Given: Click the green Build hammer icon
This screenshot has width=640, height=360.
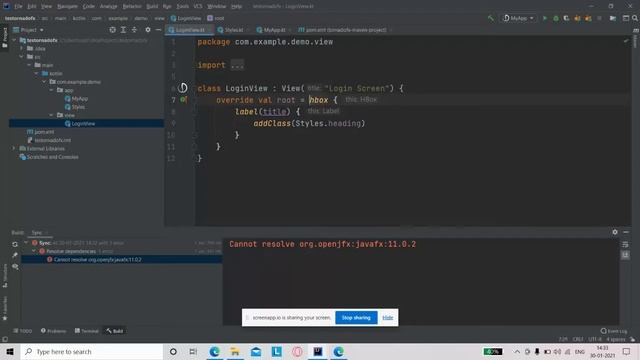Looking at the screenshot, I should coord(491,18).
